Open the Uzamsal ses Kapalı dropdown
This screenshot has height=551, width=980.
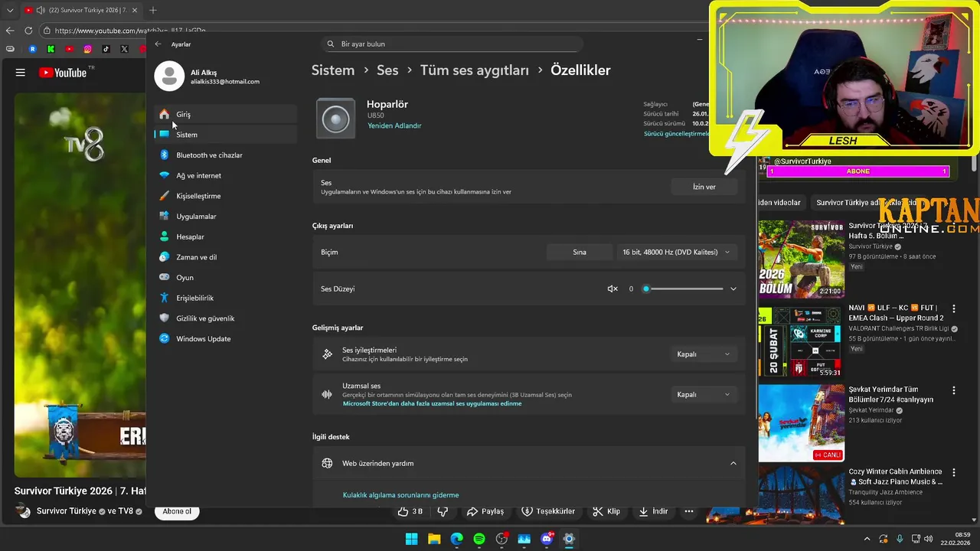coord(704,394)
